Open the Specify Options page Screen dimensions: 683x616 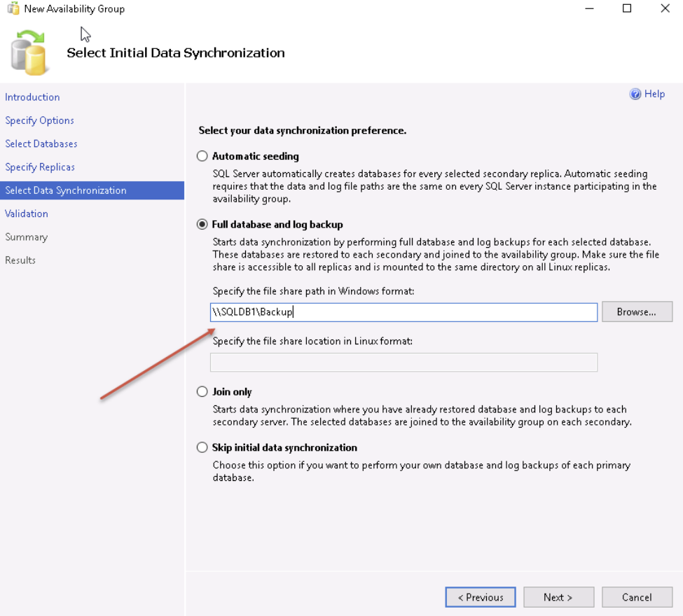(39, 120)
